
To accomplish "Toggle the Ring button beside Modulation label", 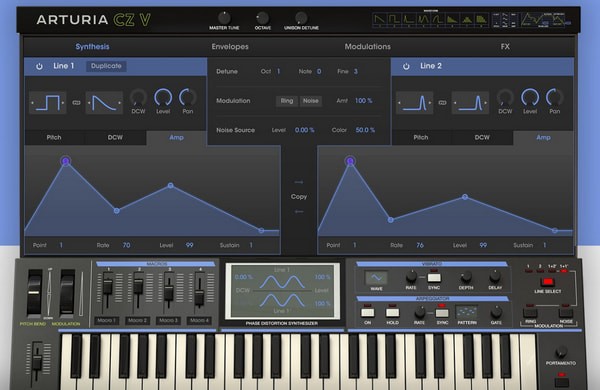I will [x=287, y=101].
